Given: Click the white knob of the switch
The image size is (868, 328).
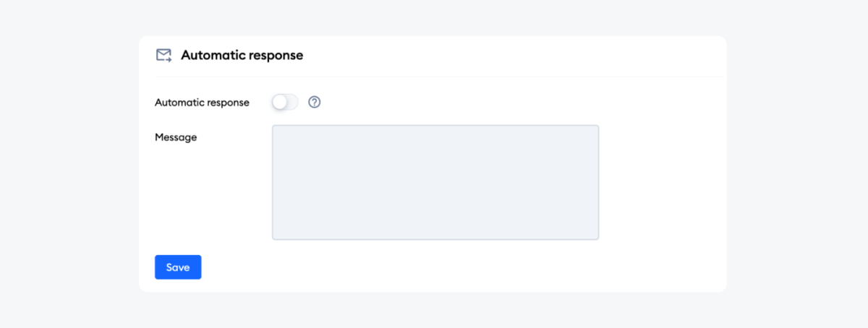Looking at the screenshot, I should pyautogui.click(x=280, y=103).
